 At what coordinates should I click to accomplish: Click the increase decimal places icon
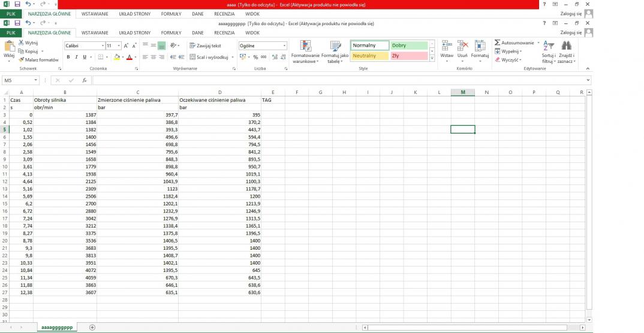pos(275,57)
